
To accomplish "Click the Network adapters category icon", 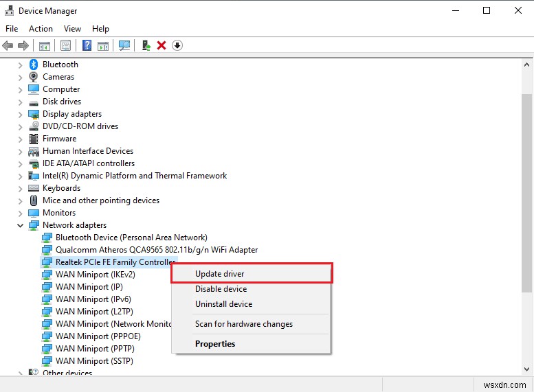I will tap(34, 225).
